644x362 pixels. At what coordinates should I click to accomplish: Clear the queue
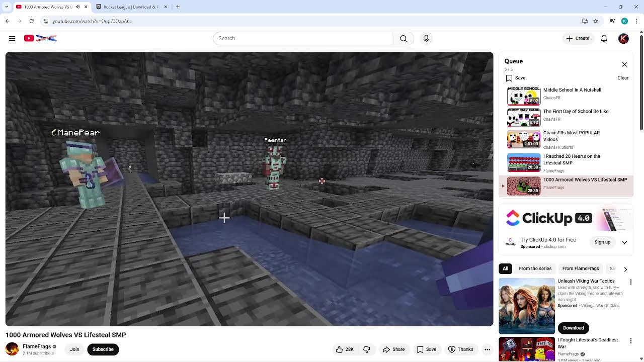(x=623, y=78)
